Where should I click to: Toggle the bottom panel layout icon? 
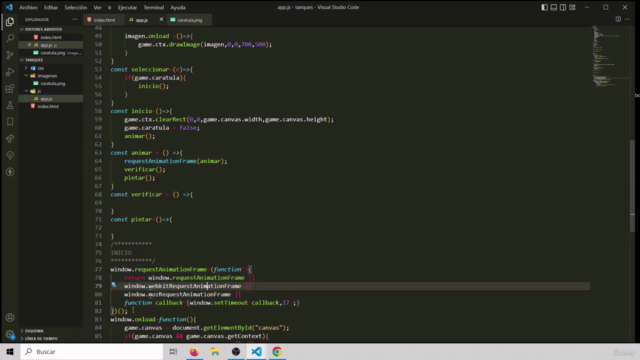[553, 7]
